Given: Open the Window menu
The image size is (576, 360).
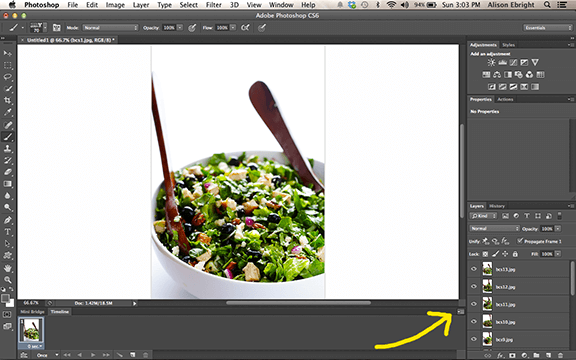Looking at the screenshot, I should 281,5.
